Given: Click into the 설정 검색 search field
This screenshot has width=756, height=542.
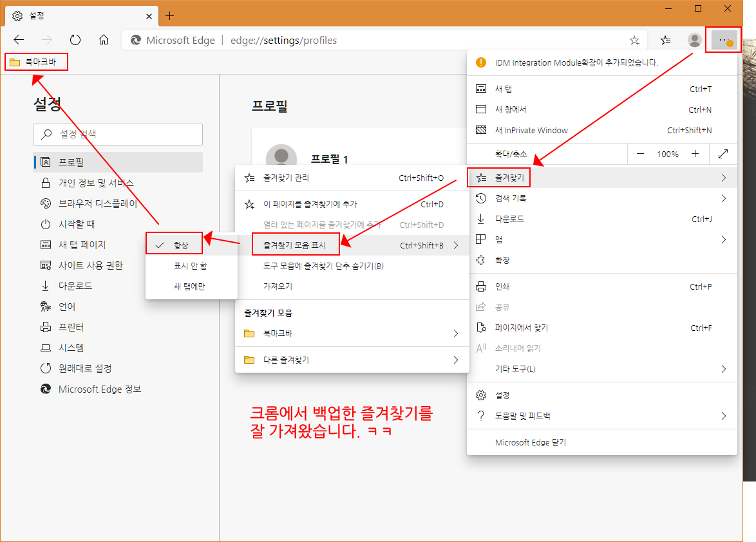Looking at the screenshot, I should [x=118, y=135].
